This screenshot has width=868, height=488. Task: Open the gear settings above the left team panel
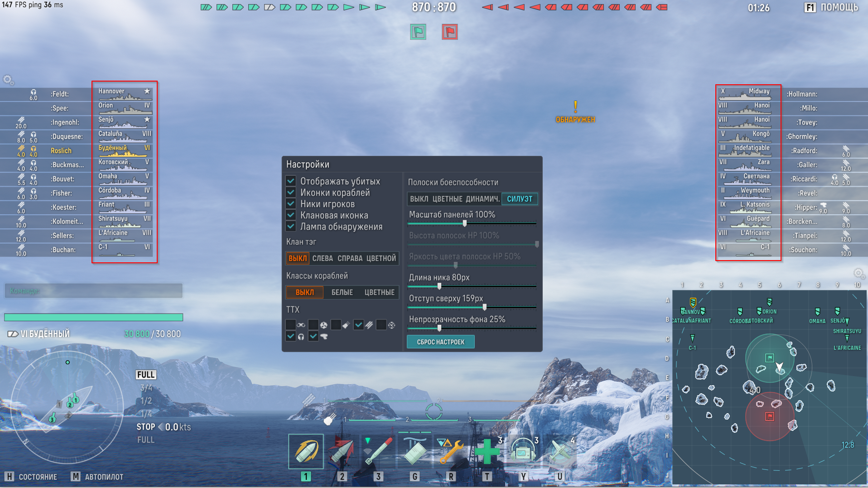pyautogui.click(x=8, y=81)
